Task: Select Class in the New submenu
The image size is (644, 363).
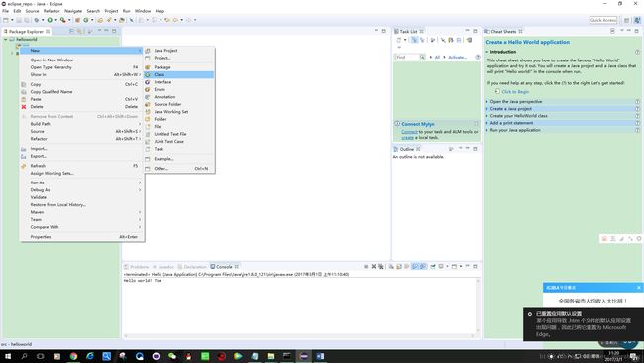Action: [179, 74]
